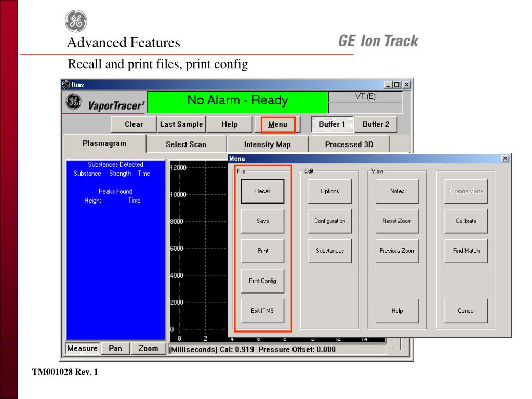Click the GE logo beside VaporTracer
This screenshot has width=532, height=399.
[74, 101]
